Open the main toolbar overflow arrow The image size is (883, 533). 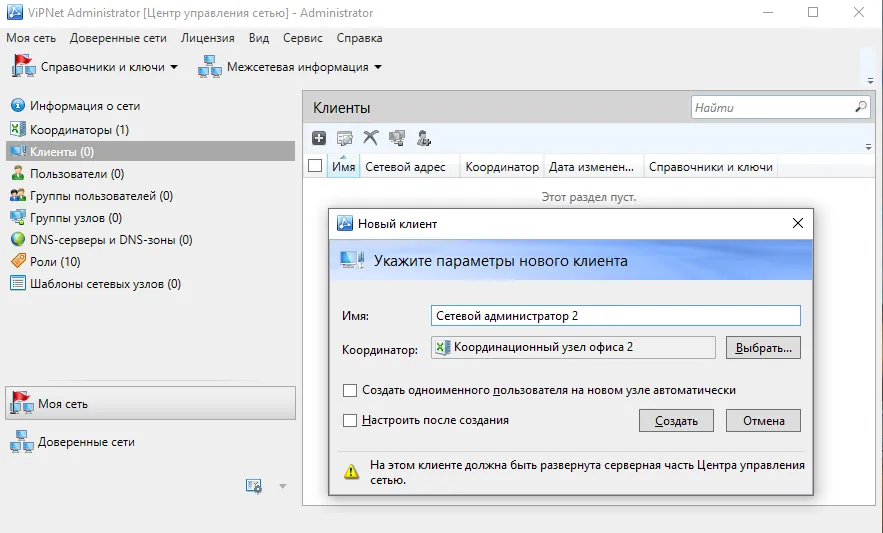(x=871, y=81)
